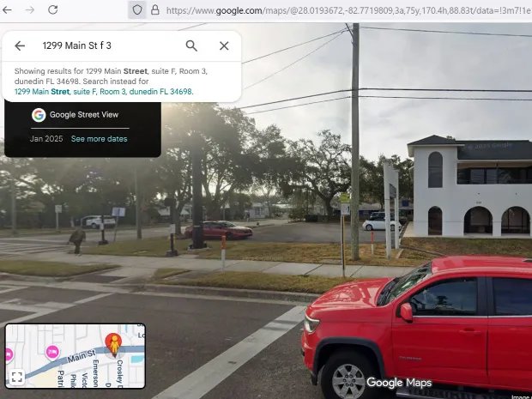Click the browser forward arrow button
Screen dimensions: 532x399
click(30, 9)
